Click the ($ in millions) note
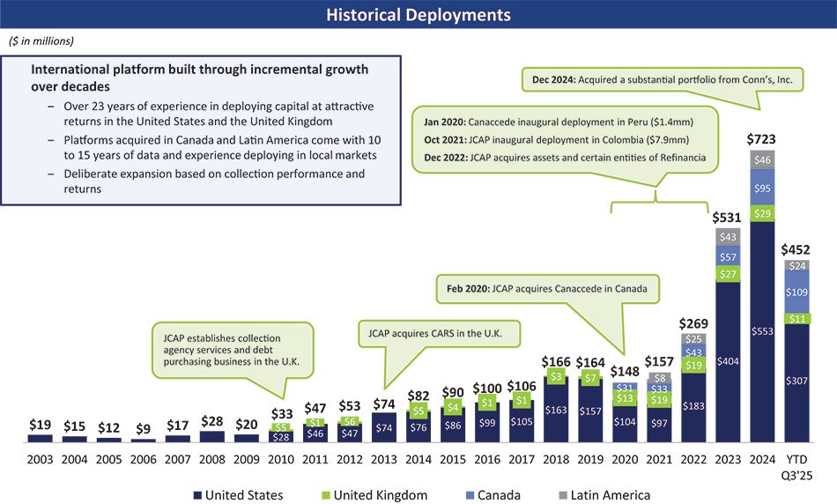The width and height of the screenshot is (837, 504). coord(41,41)
